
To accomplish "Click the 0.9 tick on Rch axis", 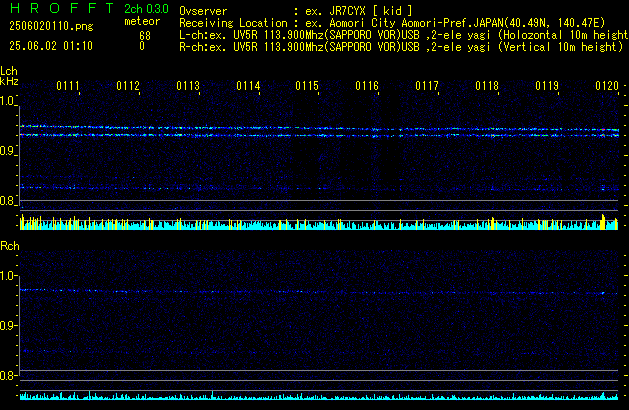I will (8, 326).
